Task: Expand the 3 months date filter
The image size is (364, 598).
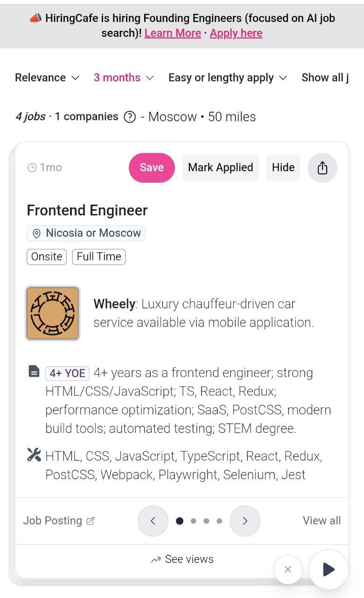Action: (x=124, y=78)
